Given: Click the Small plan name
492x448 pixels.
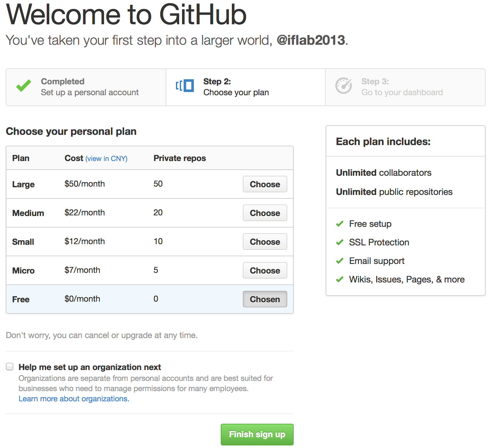Looking at the screenshot, I should pos(23,242).
